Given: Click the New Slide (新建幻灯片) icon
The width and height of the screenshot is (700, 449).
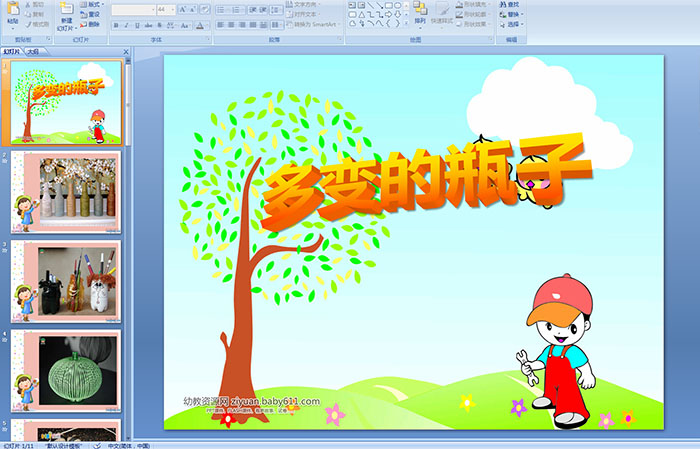Looking at the screenshot, I should (x=67, y=8).
